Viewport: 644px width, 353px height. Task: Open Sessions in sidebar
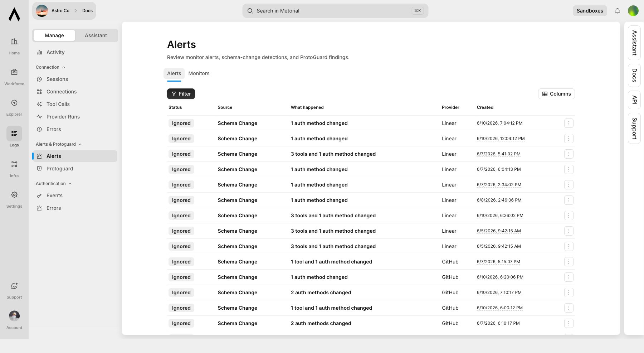(75, 79)
